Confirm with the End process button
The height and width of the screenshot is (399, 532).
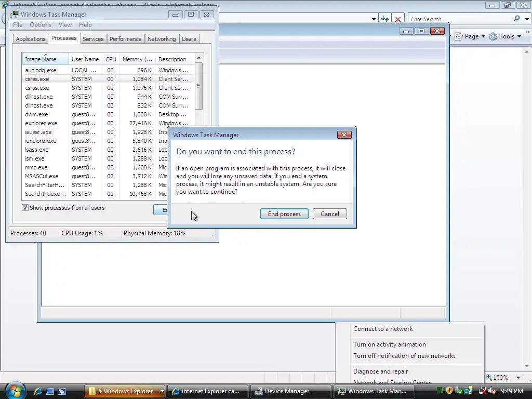[x=284, y=214]
